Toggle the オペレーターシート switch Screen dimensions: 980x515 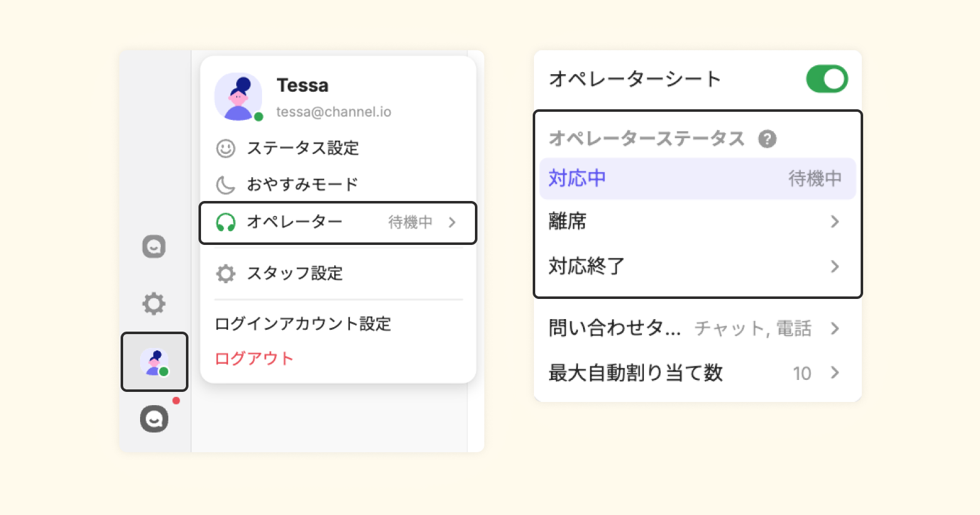point(827,79)
